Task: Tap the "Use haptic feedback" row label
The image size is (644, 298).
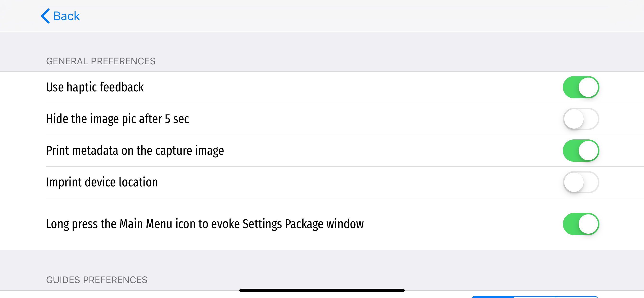Action: coord(95,87)
